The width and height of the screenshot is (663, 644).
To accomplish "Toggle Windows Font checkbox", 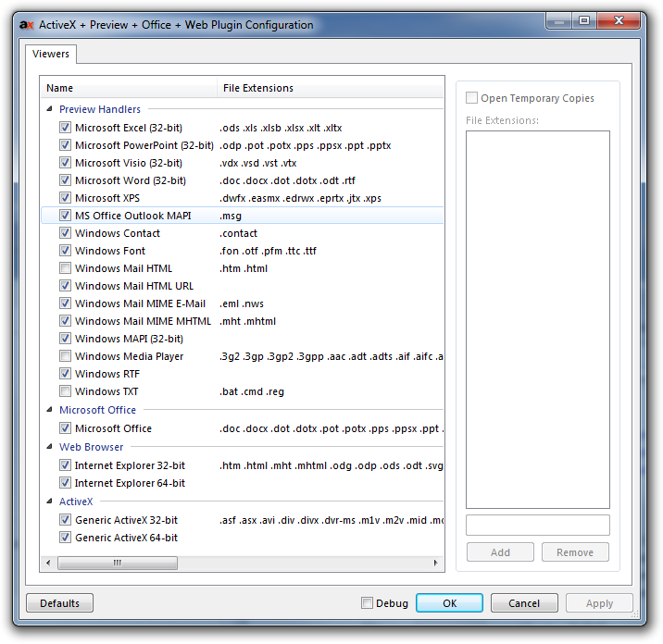I will 65,251.
